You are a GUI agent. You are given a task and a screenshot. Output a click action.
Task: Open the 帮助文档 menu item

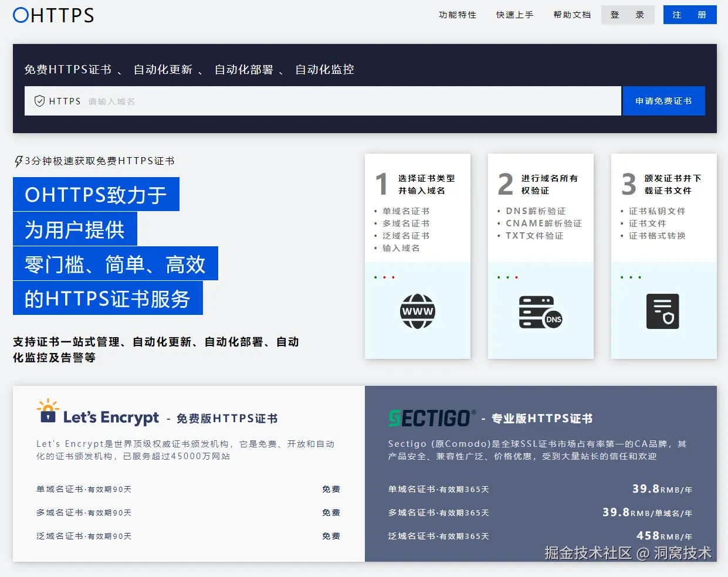pyautogui.click(x=572, y=15)
